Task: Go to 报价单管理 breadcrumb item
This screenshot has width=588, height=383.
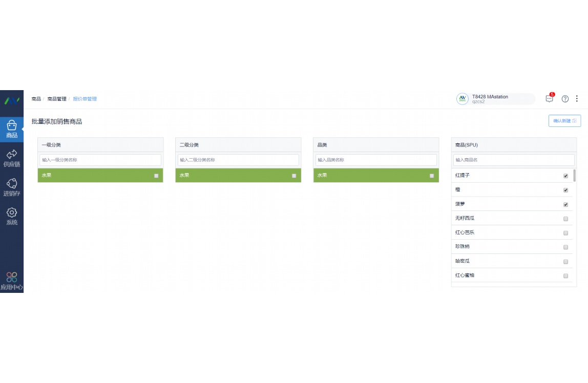Action: click(85, 99)
